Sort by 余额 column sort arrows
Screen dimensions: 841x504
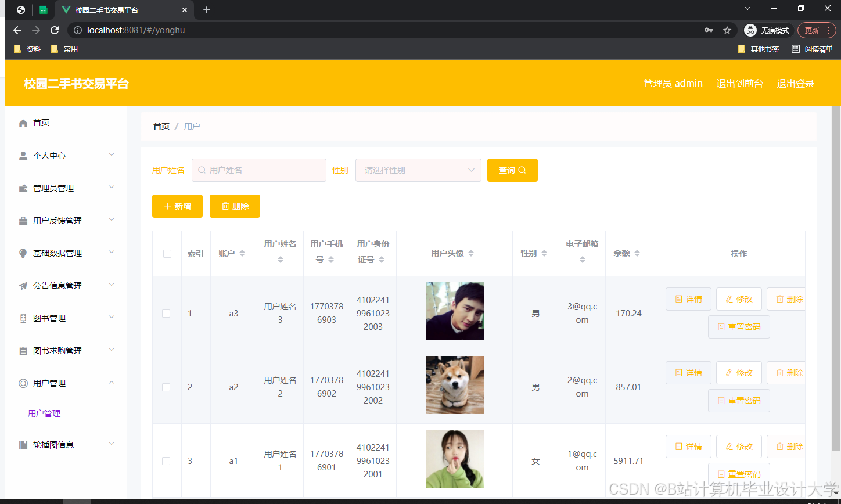coord(637,254)
